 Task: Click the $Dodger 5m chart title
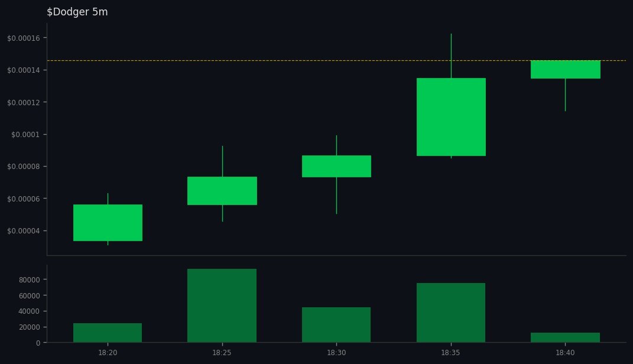77,11
